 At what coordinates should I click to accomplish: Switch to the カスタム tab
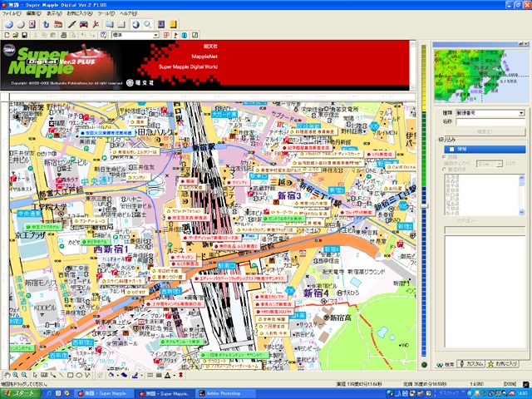coord(471,364)
